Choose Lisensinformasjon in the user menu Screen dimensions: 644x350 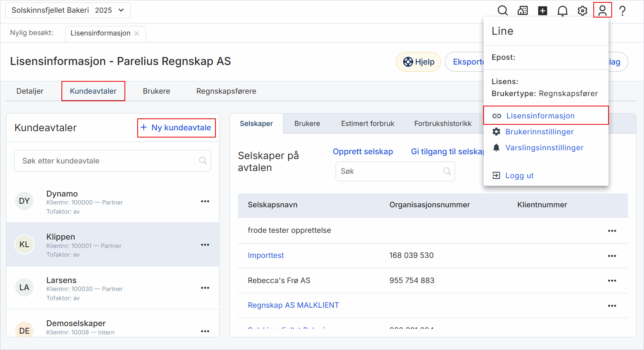tap(540, 116)
